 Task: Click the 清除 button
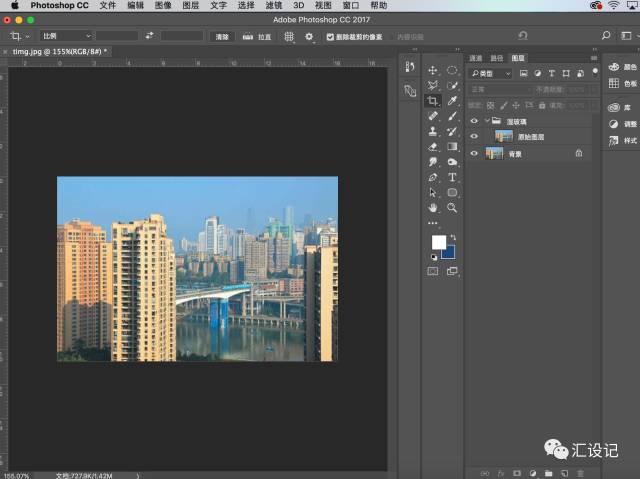pos(221,36)
